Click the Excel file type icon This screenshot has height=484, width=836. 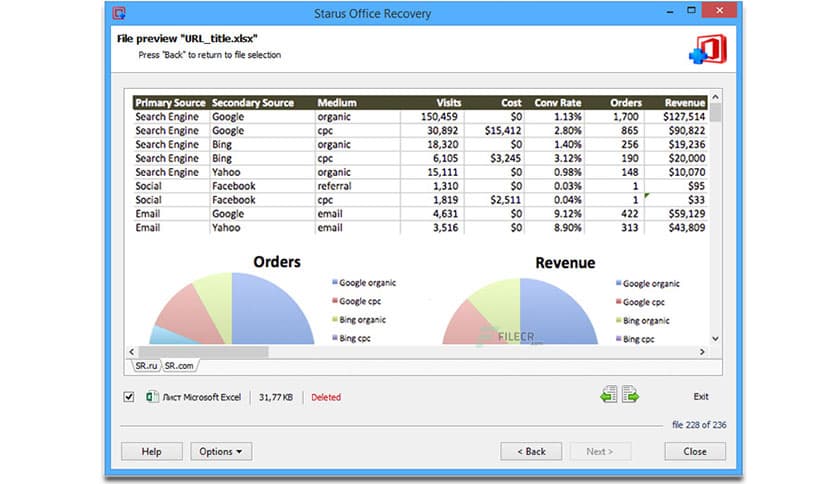click(x=152, y=397)
